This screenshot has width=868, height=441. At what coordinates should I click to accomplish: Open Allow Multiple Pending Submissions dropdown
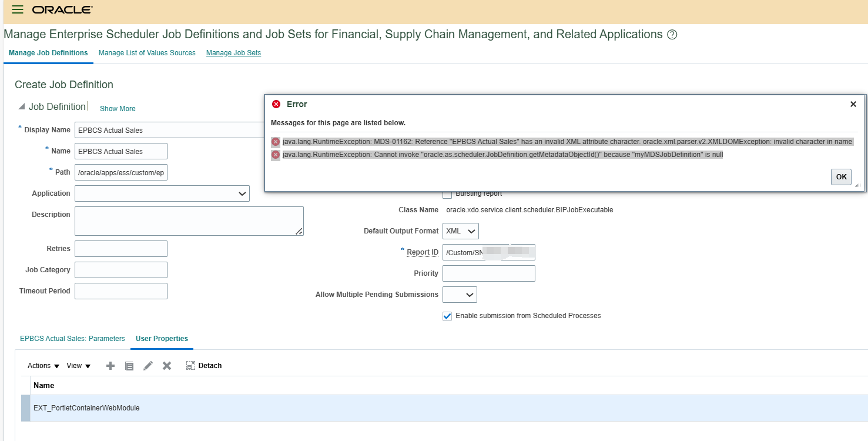(x=460, y=295)
